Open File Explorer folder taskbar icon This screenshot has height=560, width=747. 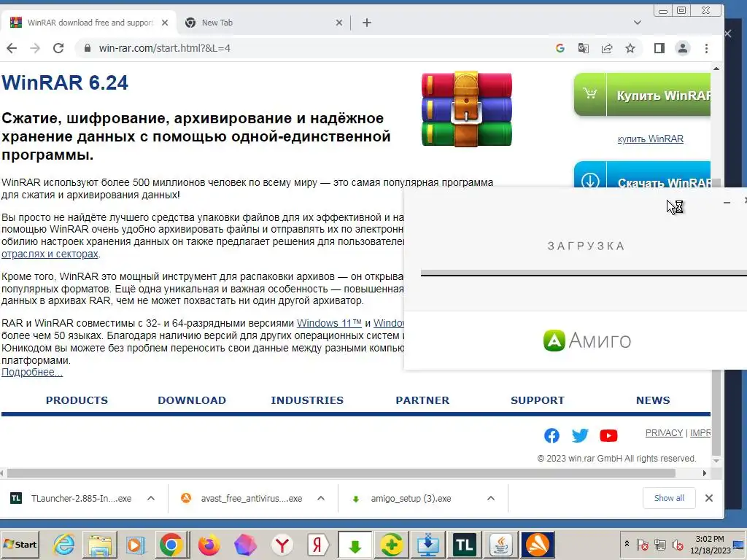click(99, 545)
